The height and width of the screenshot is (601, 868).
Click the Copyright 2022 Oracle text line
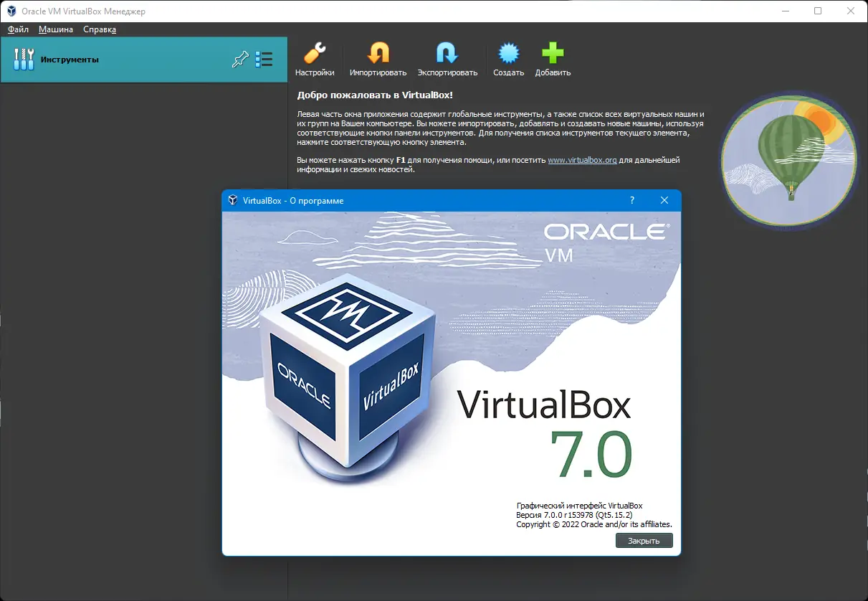[594, 524]
